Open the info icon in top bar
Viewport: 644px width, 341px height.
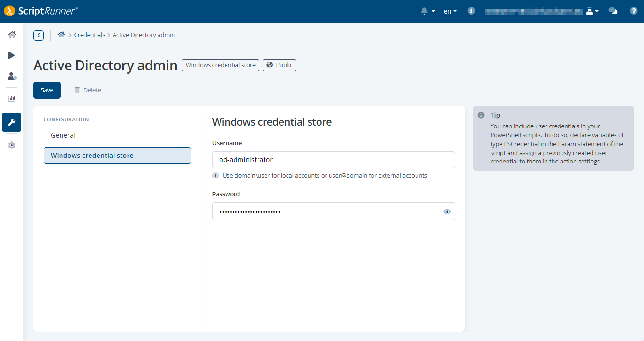pos(471,11)
